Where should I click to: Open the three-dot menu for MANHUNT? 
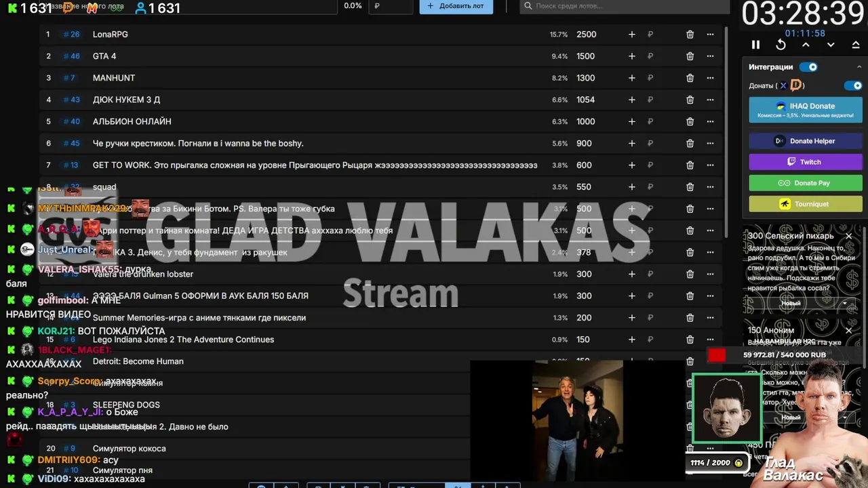[x=710, y=78]
